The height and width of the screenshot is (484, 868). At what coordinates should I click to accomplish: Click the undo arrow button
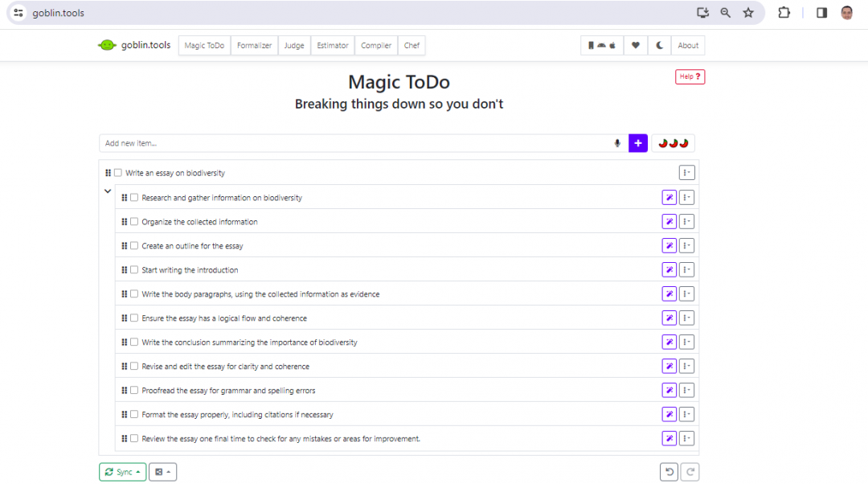coord(669,472)
